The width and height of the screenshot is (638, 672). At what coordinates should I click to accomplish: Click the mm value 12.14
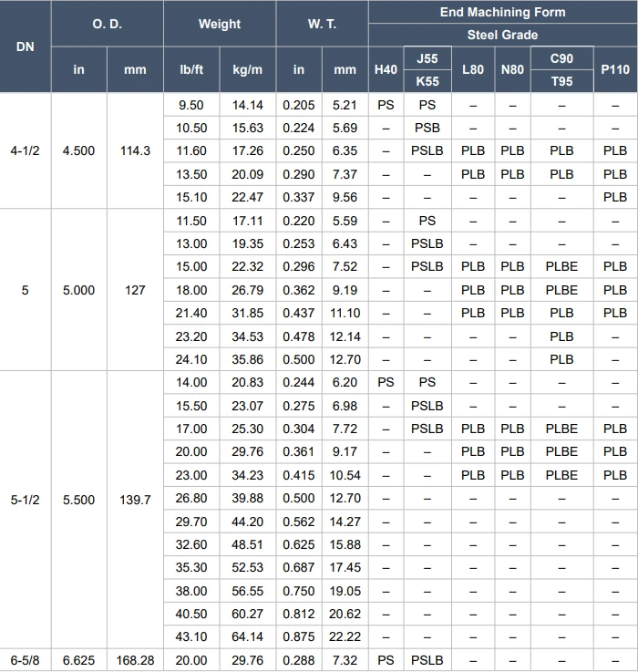[345, 336]
